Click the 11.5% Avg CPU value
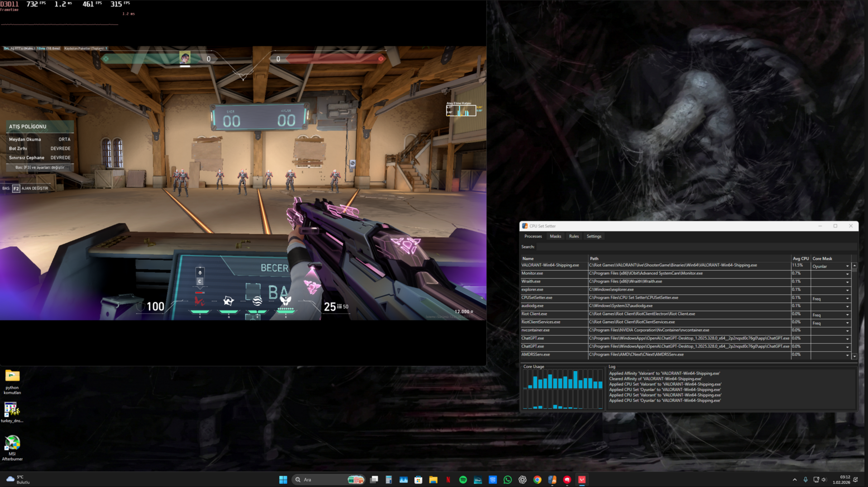The image size is (868, 487). coord(797,265)
